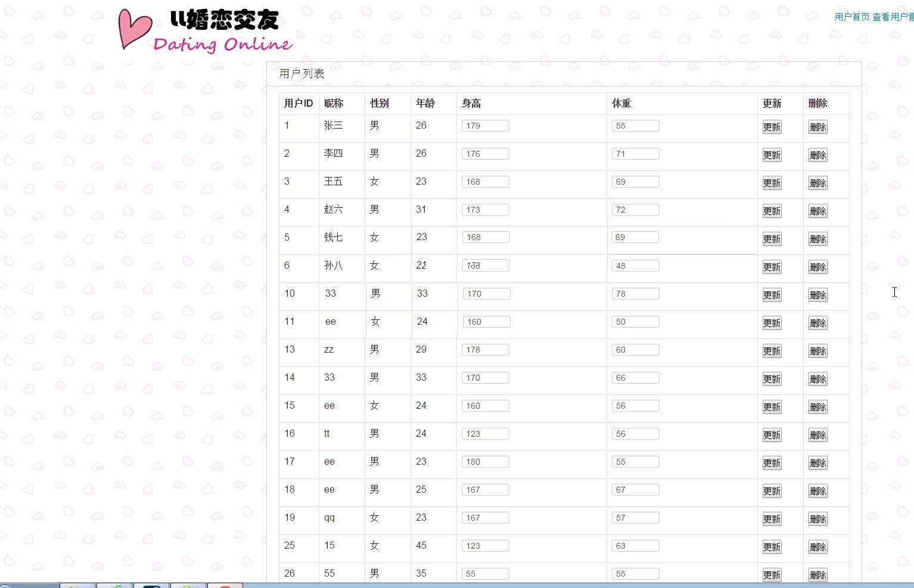
Task: Click the 用户ID column header
Action: 299,104
